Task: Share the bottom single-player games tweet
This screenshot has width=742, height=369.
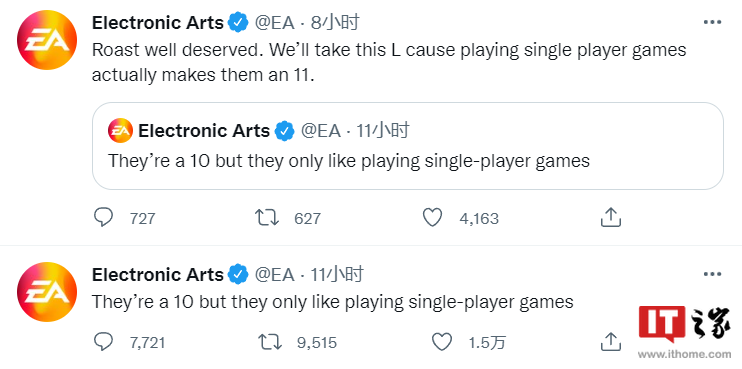Action: click(x=610, y=342)
